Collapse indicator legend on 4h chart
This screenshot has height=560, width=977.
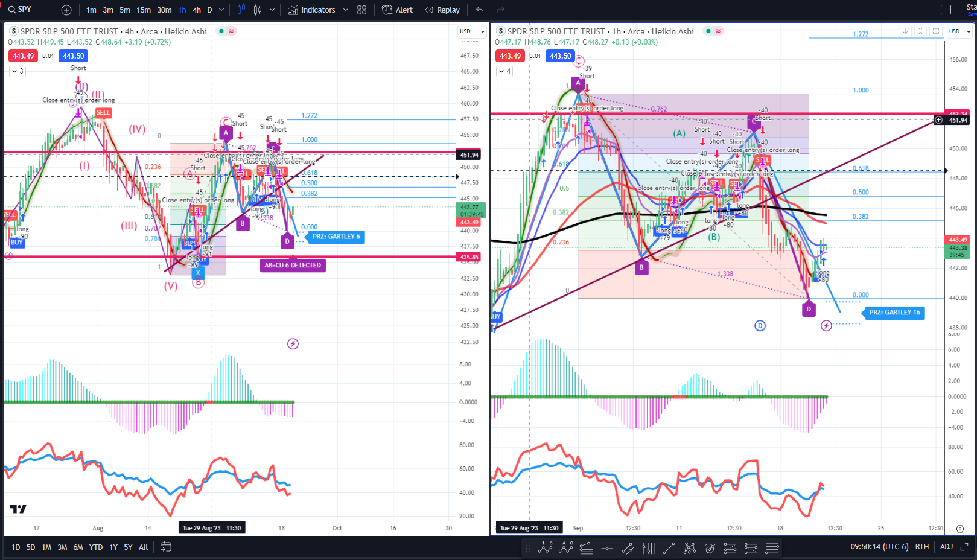pos(18,71)
